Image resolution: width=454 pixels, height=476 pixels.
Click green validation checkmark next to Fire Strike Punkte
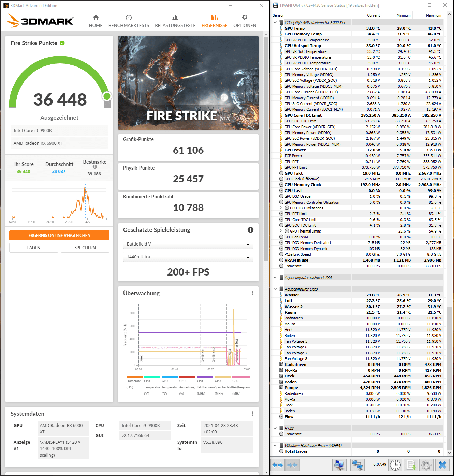pos(62,43)
